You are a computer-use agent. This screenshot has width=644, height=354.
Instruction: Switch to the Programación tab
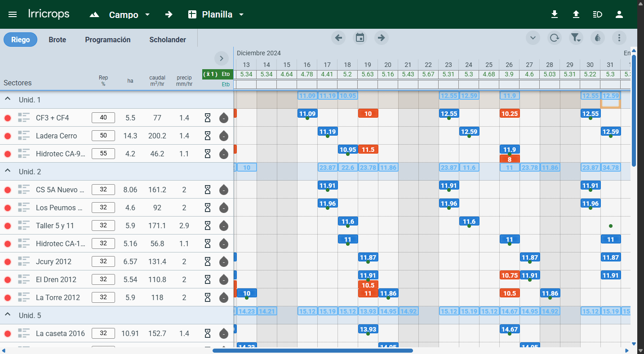(108, 40)
